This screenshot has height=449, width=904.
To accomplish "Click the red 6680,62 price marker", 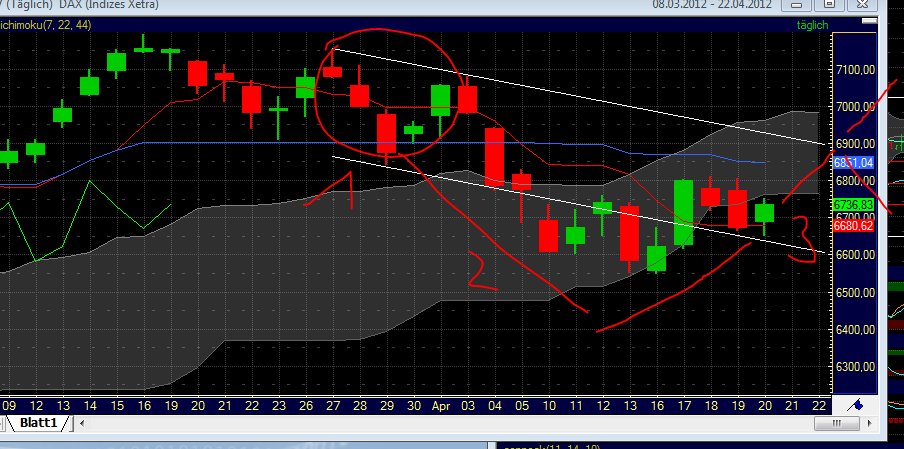I will pyautogui.click(x=853, y=225).
